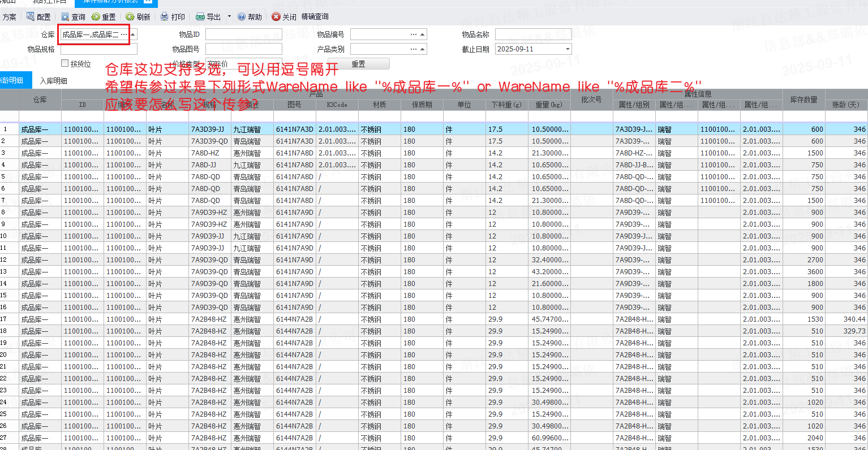
Task: Sort by the 保质期 column header
Action: (422, 105)
